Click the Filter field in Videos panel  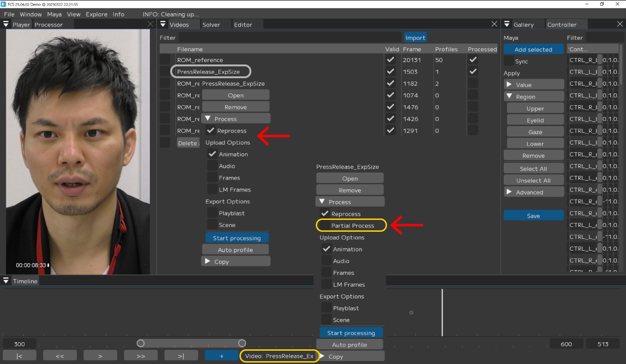click(x=289, y=37)
